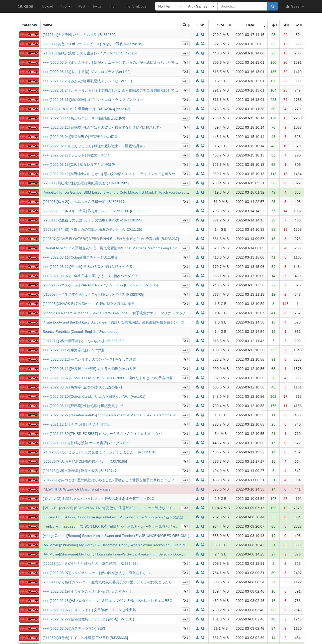The width and height of the screenshot is (322, 644).
Task: Open RSS feed link in navbar
Action: coord(81,6)
